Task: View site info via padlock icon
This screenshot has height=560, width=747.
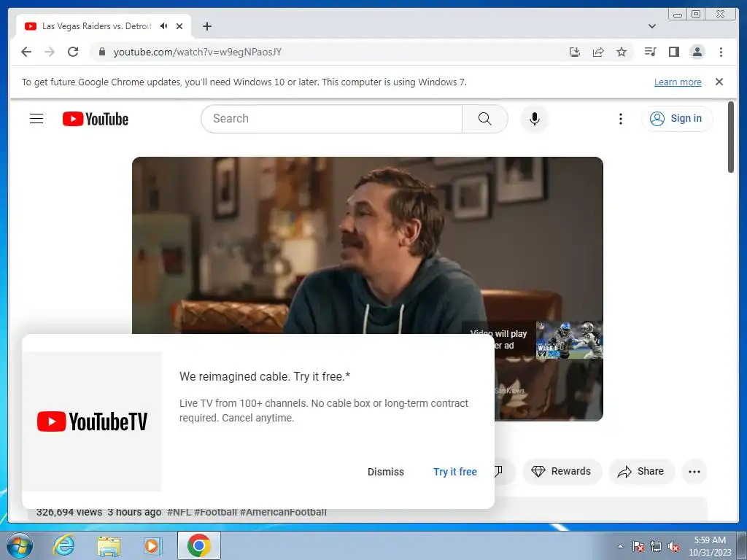Action: tap(101, 52)
